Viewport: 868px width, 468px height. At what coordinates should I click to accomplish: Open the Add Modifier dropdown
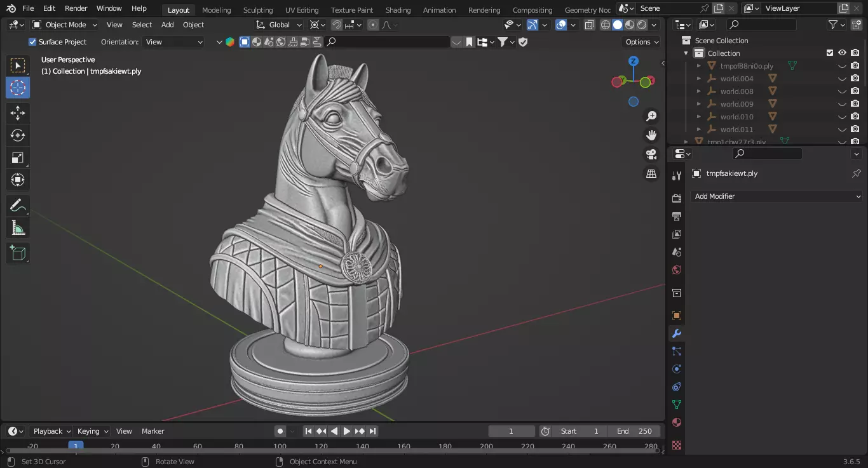pos(776,196)
